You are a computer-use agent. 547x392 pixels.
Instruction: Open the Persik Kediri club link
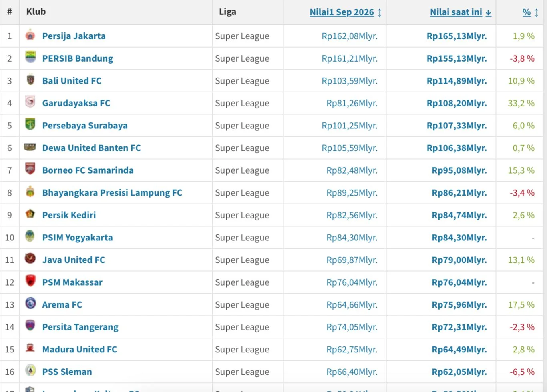(69, 215)
